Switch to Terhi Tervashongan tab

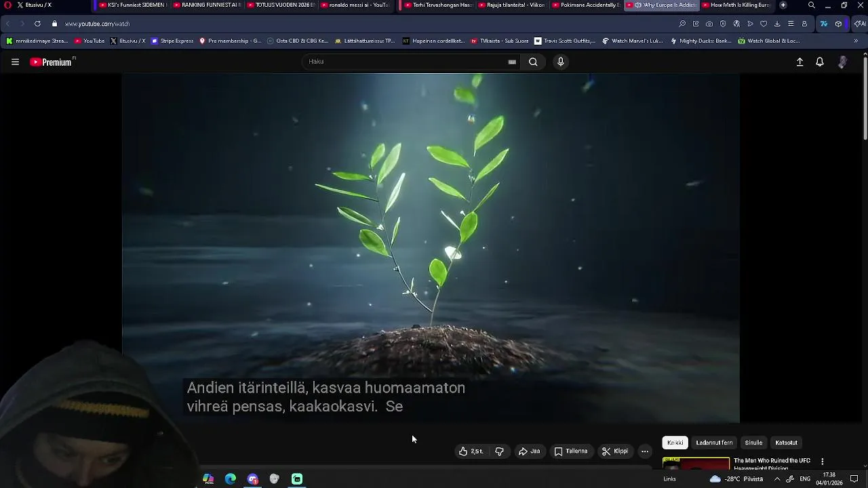tap(437, 5)
